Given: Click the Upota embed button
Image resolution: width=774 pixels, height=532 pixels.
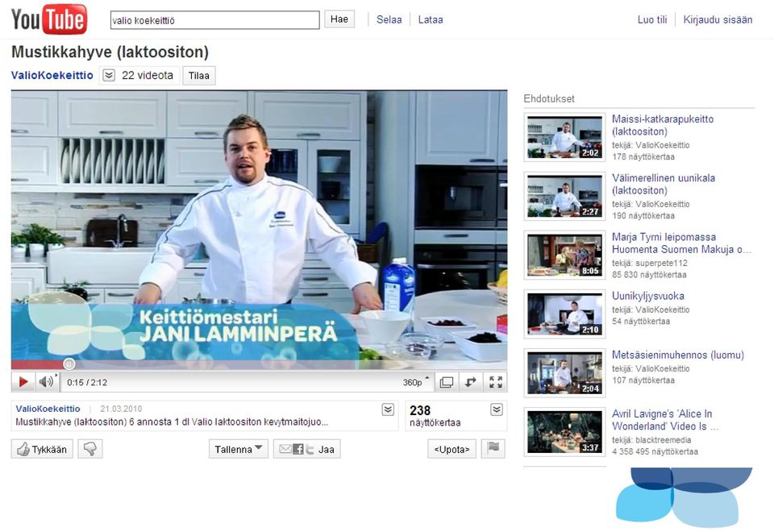Looking at the screenshot, I should 451,449.
